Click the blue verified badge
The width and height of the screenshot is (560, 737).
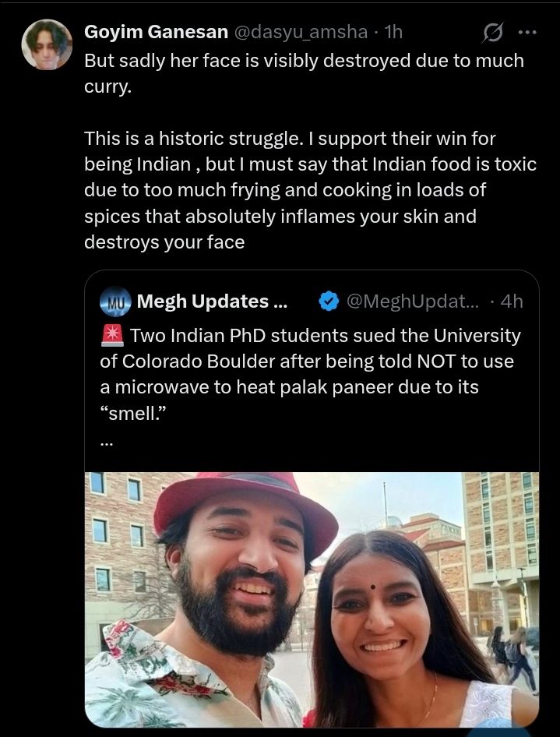329,301
